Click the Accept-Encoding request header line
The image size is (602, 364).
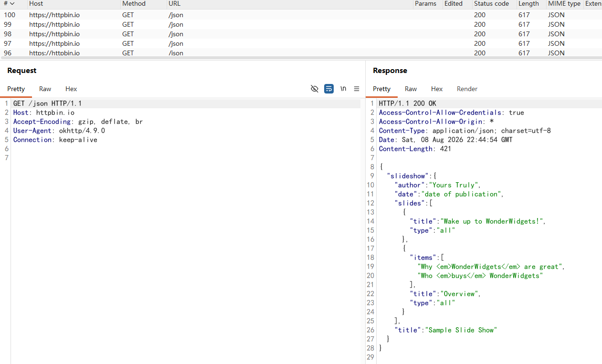coord(78,122)
